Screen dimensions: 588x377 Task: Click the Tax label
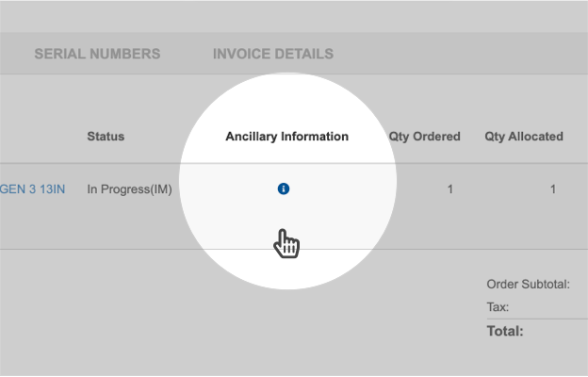[x=498, y=307]
